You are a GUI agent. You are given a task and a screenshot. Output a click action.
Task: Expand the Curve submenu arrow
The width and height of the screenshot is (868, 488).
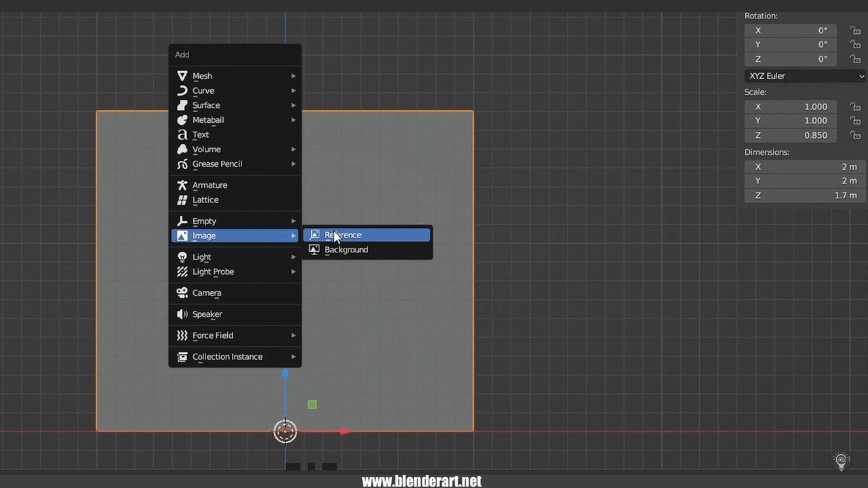click(294, 90)
